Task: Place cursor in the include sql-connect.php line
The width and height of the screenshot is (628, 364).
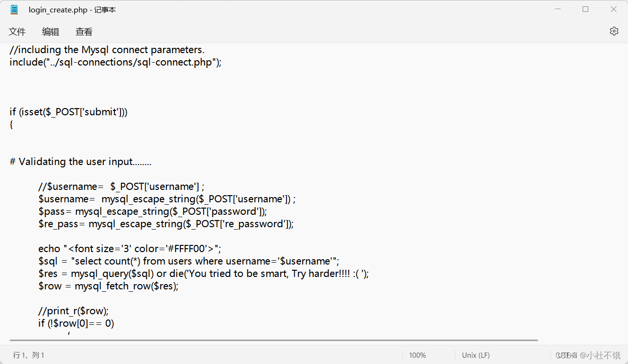Action: click(x=115, y=62)
